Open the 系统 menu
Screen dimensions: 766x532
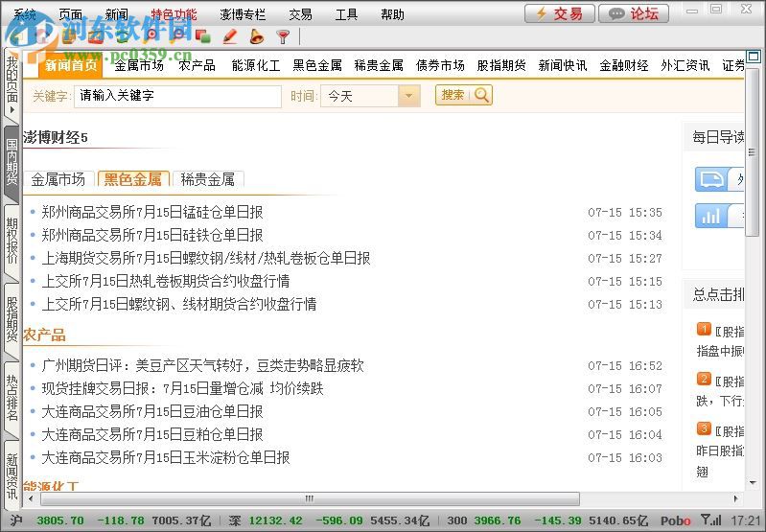25,14
